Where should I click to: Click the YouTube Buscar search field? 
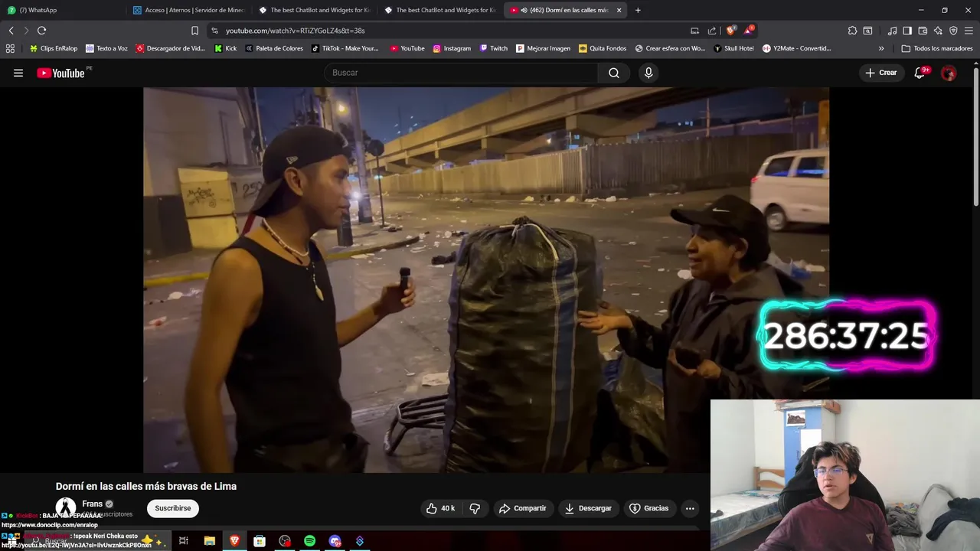click(461, 73)
